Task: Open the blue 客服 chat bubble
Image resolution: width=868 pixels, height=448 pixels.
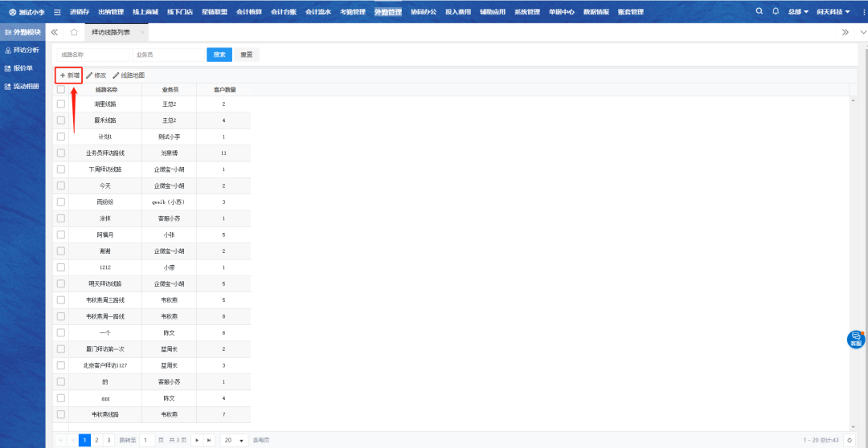Action: pyautogui.click(x=856, y=339)
